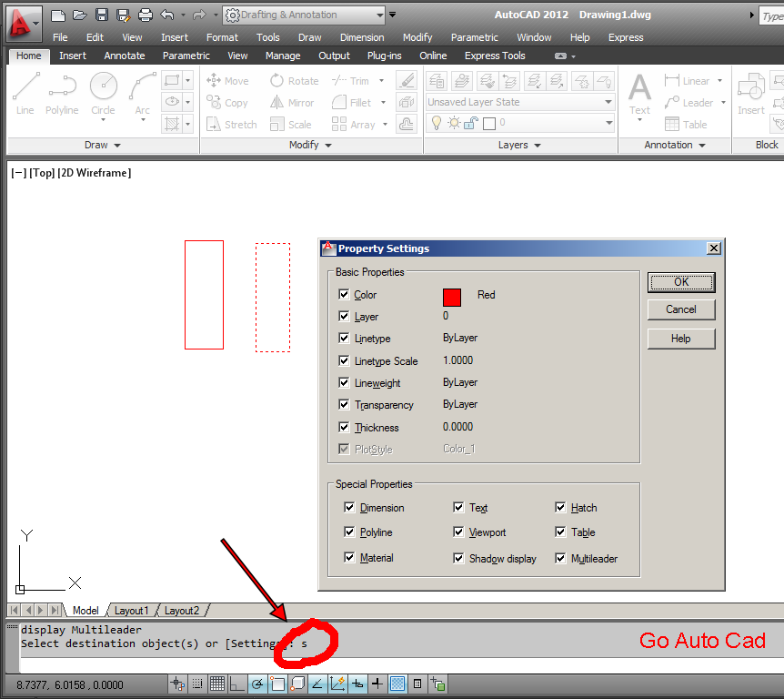Click the Erase tool icon

click(407, 81)
